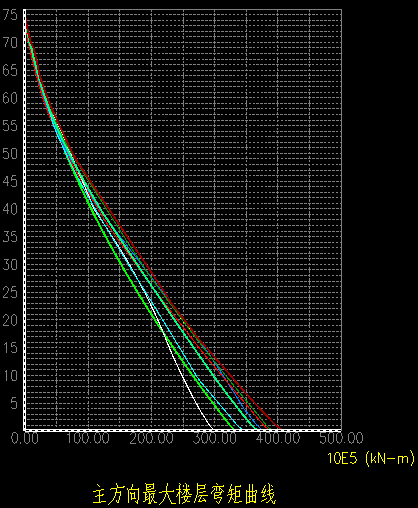
Task: Select the floor 30 vertical axis label
Action: coord(10,265)
